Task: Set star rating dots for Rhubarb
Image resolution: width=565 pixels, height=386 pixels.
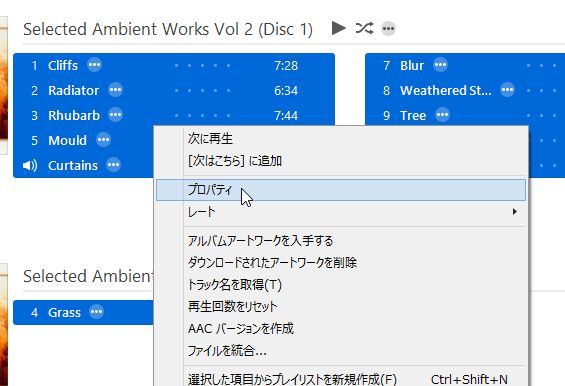Action: 202,115
